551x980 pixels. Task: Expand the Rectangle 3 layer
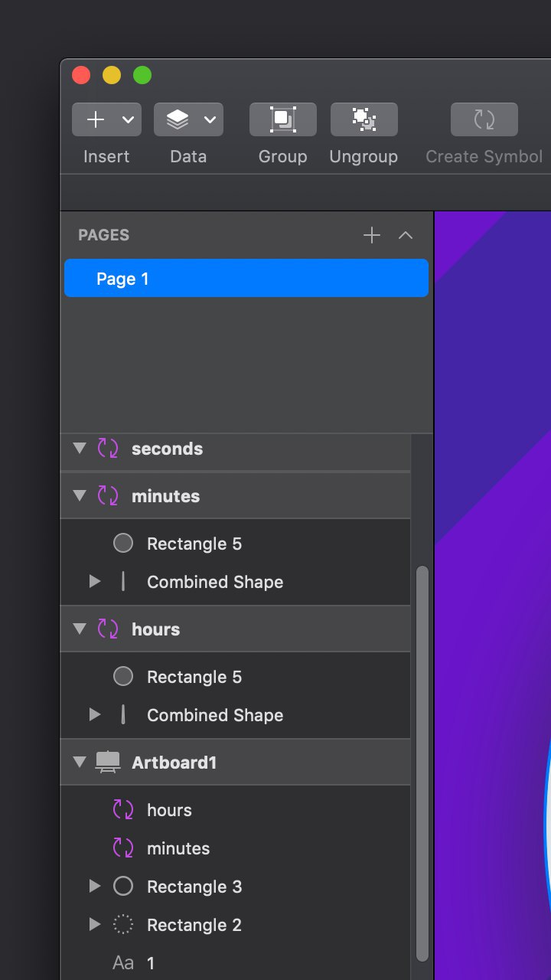click(95, 887)
